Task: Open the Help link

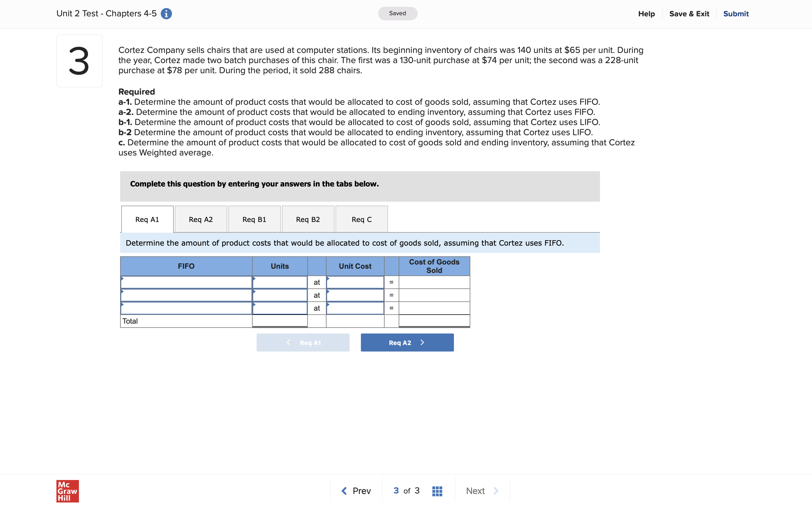Action: pos(646,14)
